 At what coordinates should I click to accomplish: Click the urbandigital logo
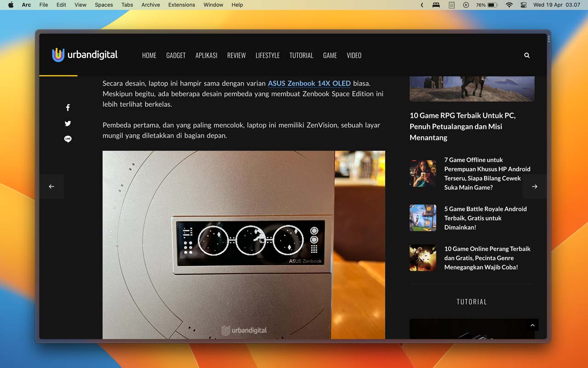click(85, 55)
